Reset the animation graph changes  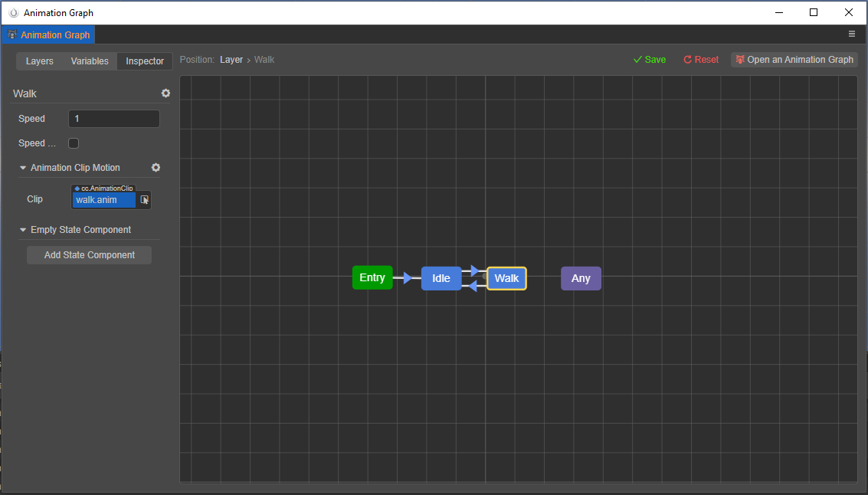pos(700,60)
